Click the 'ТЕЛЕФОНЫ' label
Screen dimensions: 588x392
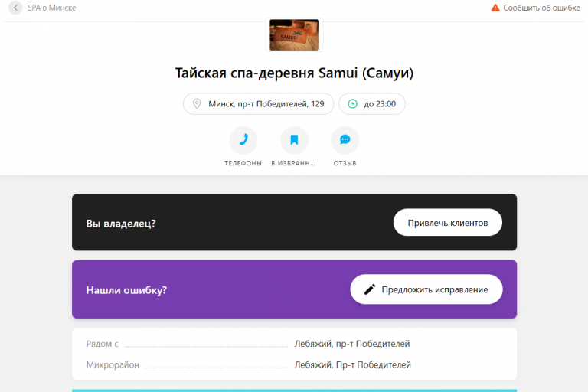[243, 163]
